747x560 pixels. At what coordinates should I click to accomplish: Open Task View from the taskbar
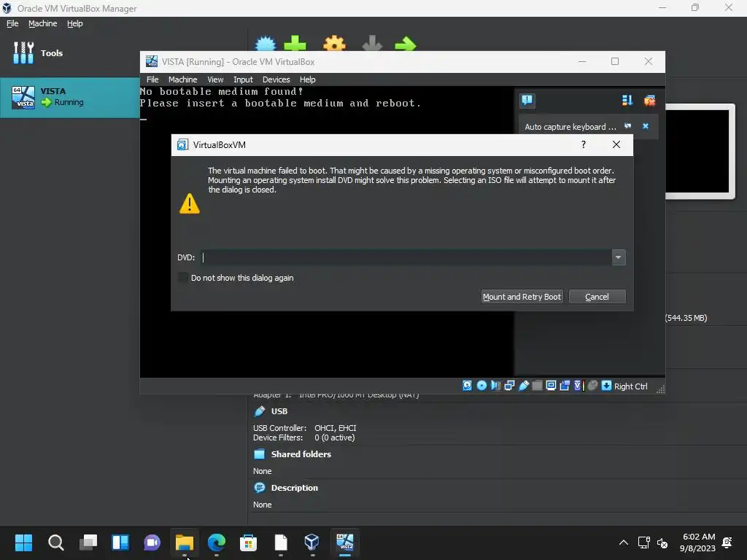tap(88, 542)
